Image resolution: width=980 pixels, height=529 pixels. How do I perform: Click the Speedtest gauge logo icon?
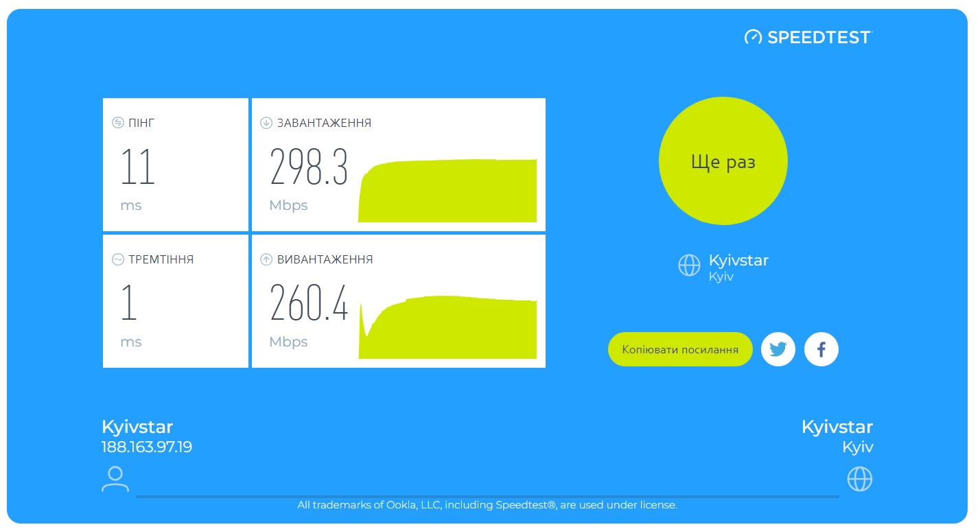(x=753, y=37)
